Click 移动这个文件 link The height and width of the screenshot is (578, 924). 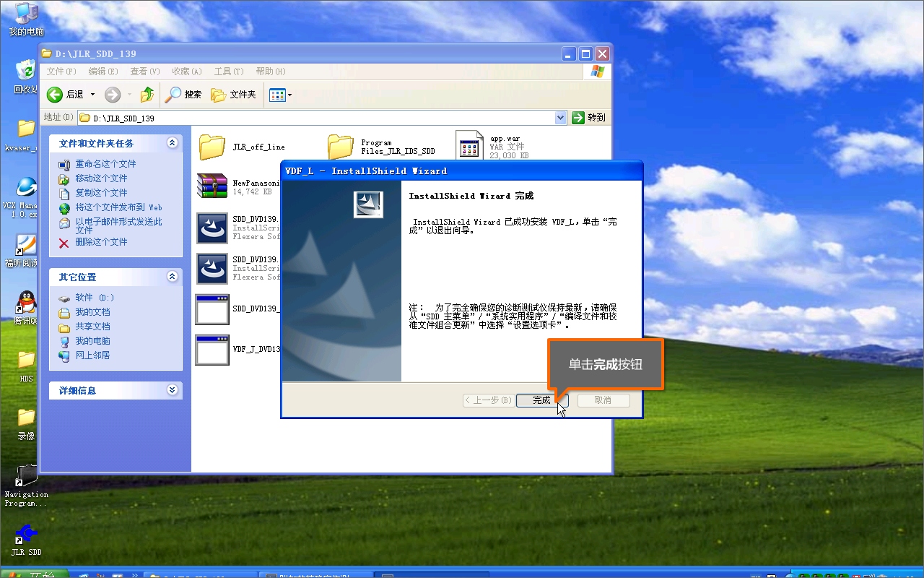101,178
